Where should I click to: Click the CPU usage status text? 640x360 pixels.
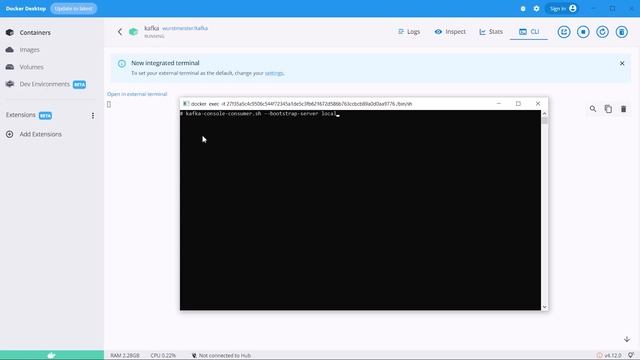(x=163, y=356)
